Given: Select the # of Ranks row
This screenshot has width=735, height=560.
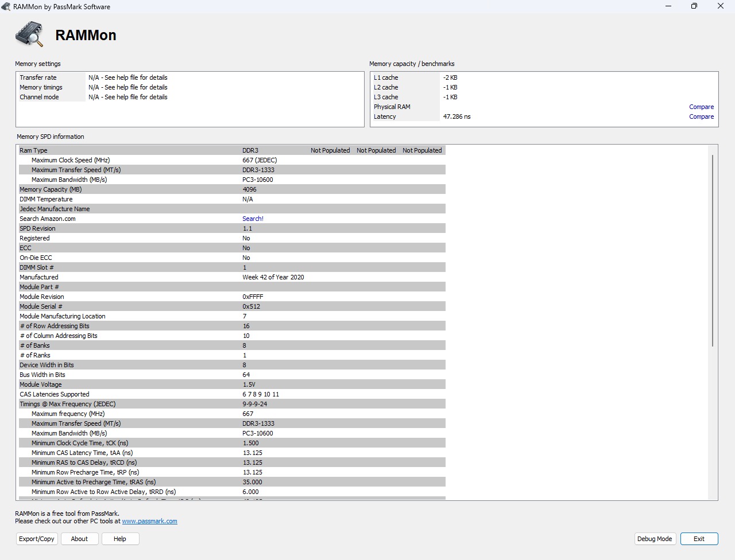Looking at the screenshot, I should point(232,355).
